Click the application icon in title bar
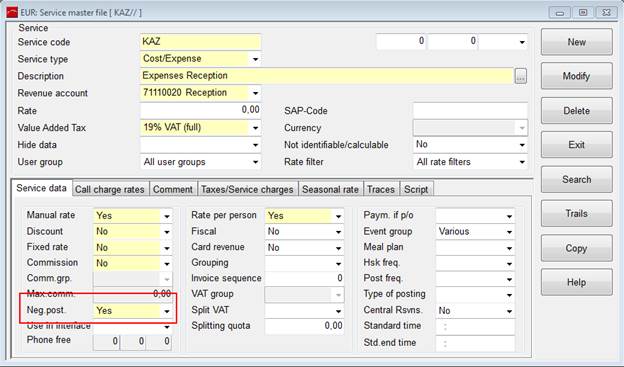Screen dimensions: 624x367 point(12,12)
